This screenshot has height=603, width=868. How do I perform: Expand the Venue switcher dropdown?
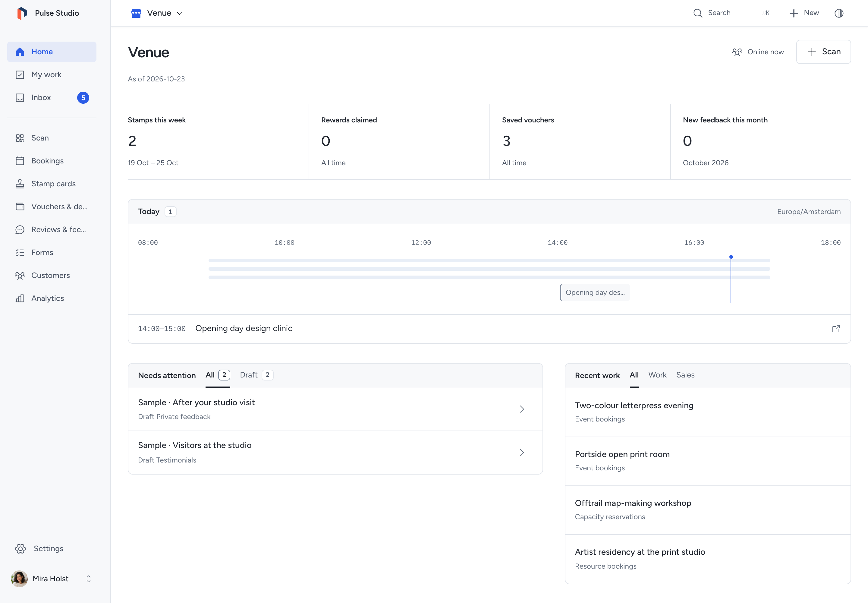click(157, 13)
